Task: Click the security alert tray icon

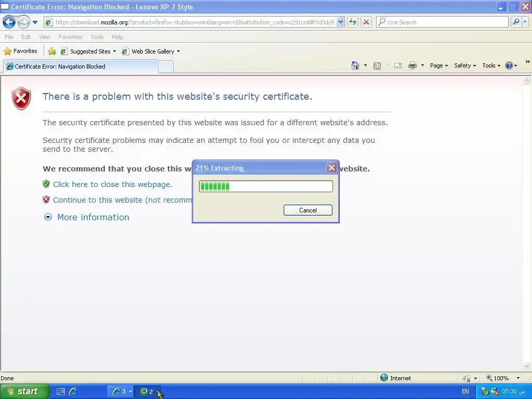Action: pyautogui.click(x=495, y=392)
